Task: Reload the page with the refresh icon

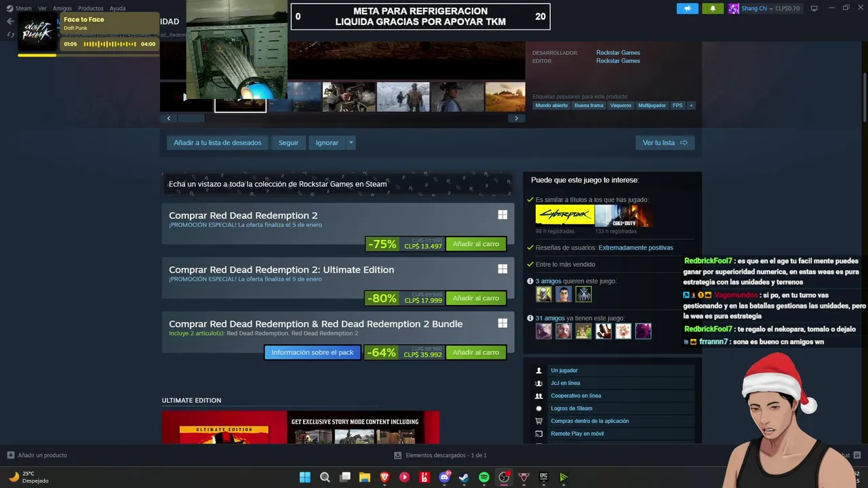Action: (10, 35)
